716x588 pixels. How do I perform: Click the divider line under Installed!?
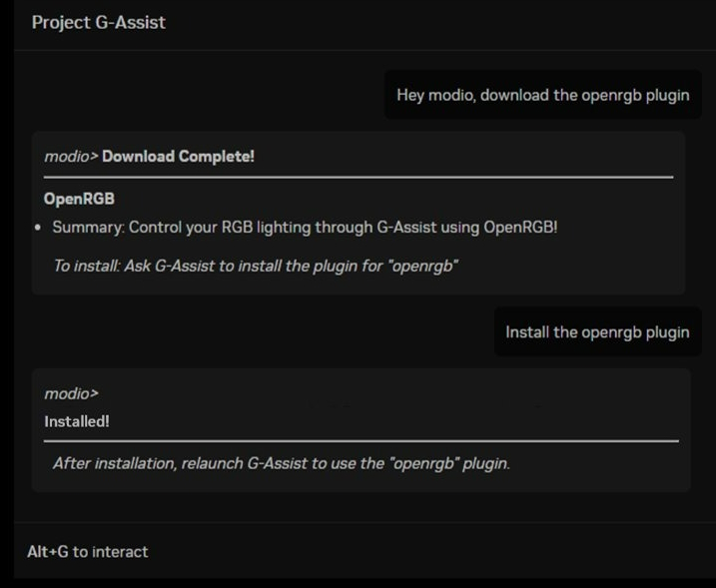tap(359, 440)
